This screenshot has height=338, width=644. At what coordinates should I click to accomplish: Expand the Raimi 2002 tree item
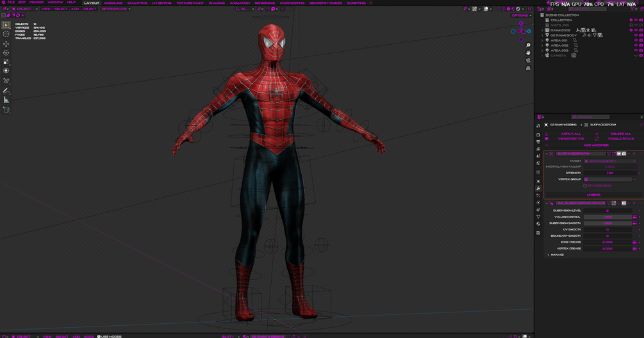click(x=542, y=30)
